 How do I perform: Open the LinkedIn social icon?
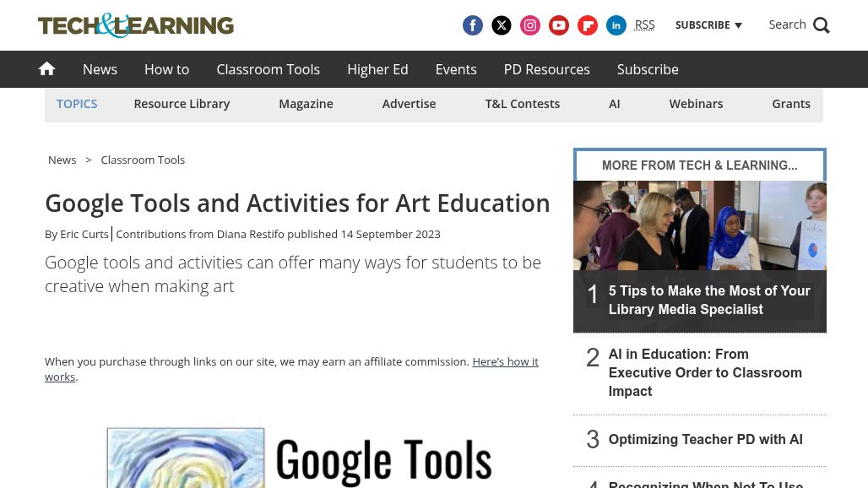point(616,25)
